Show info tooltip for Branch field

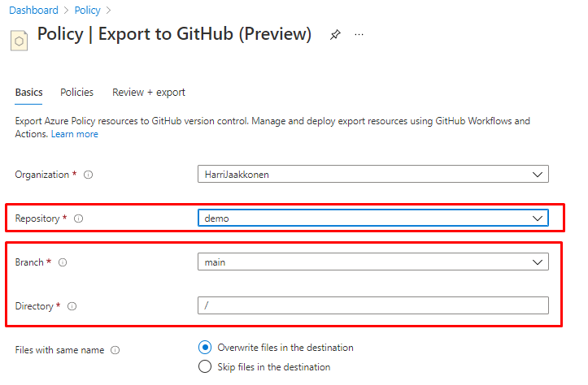63,262
